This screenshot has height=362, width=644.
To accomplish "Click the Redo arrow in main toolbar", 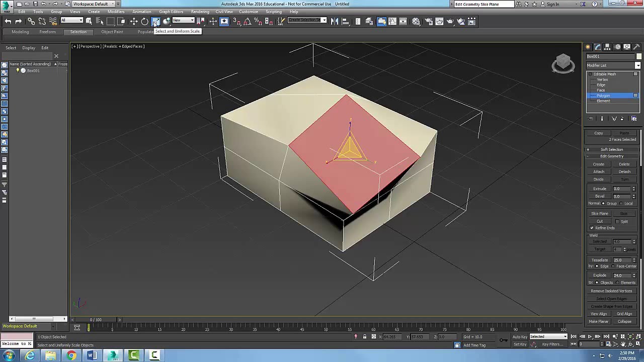I will click(x=19, y=21).
